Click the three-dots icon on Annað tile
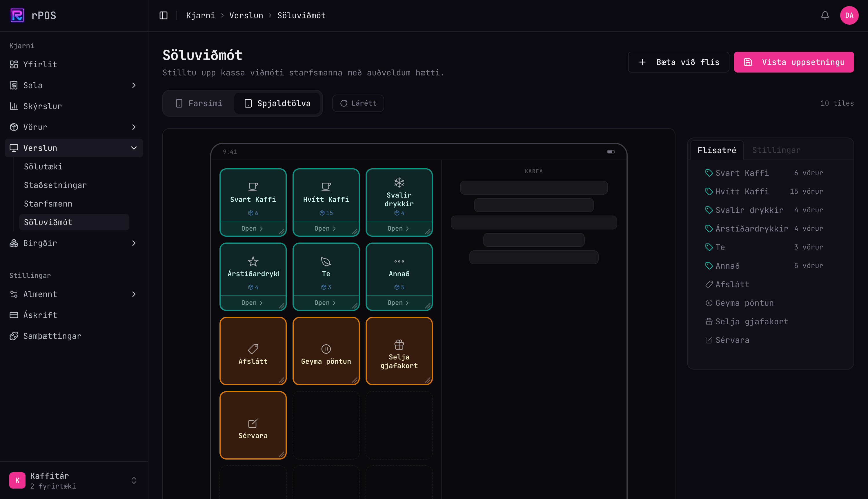 (x=399, y=261)
